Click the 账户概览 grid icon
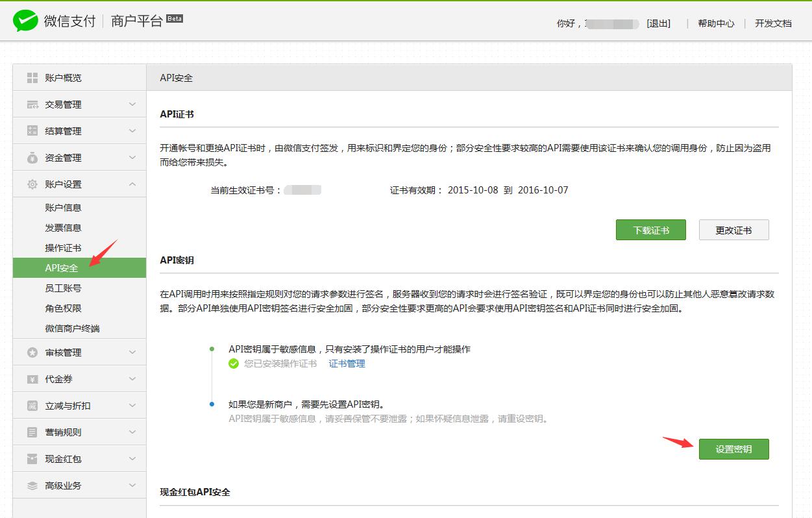This screenshot has width=812, height=518. [x=32, y=78]
